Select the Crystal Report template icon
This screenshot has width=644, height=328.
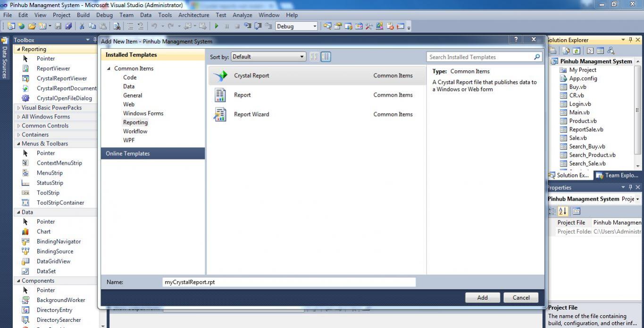pos(220,76)
